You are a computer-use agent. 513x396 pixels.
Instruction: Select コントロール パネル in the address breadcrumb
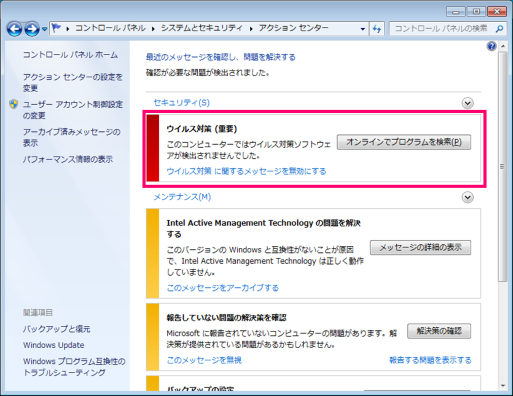point(110,28)
